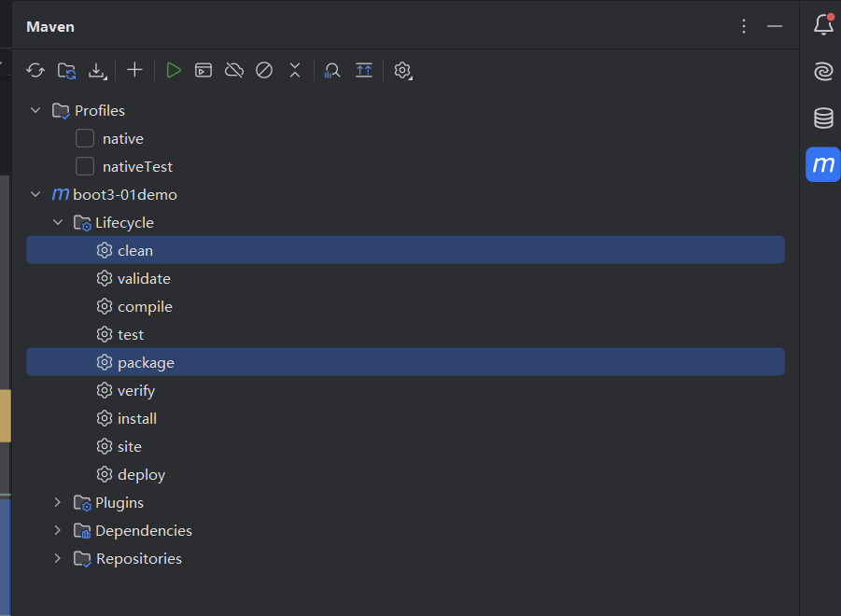Click the Repositories folder label
The image size is (841, 616).
point(139,559)
